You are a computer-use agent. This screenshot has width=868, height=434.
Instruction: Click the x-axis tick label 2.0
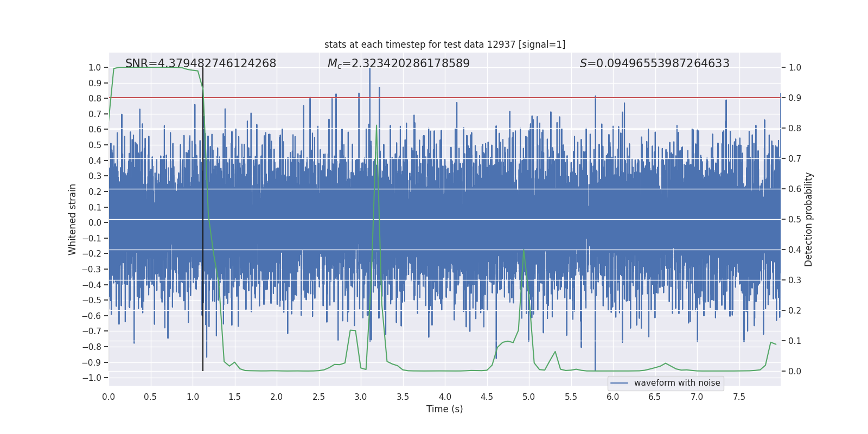pyautogui.click(x=277, y=397)
